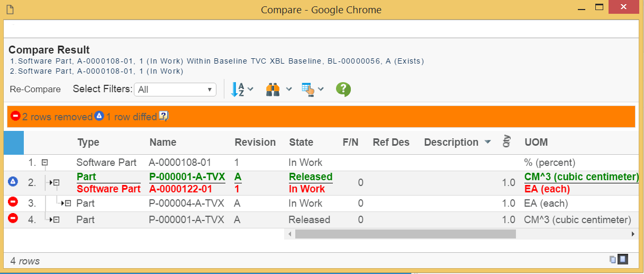Switch to the highlighted single-page view toggle
Screen dimensions: 644x274
pyautogui.click(x=623, y=259)
